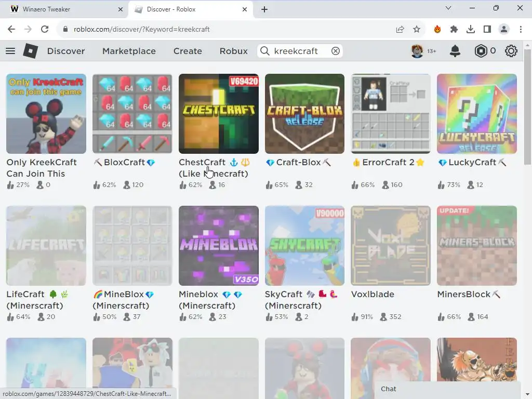
Task: Click the 91% rating under Voxlblade
Action: 366,316
